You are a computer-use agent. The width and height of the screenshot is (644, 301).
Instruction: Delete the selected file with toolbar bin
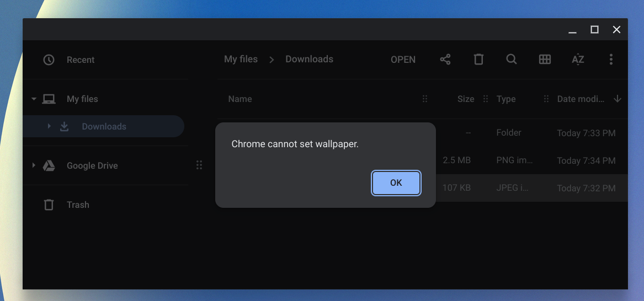pos(478,60)
